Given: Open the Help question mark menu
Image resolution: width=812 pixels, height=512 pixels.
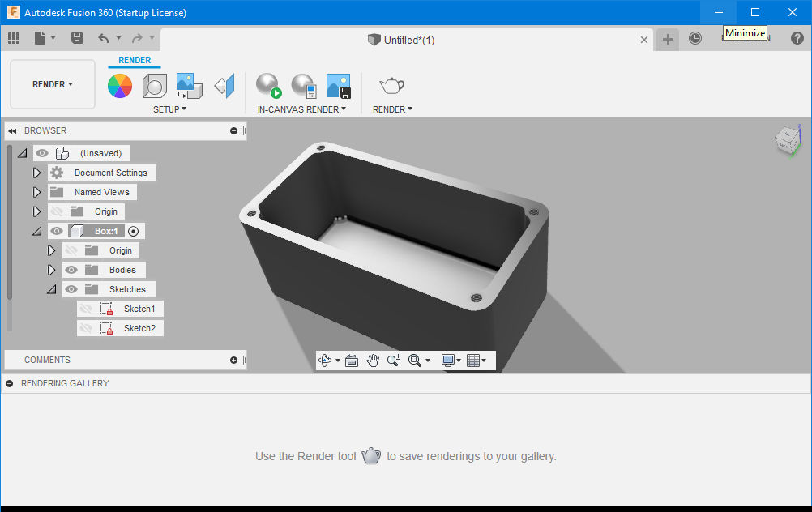Looking at the screenshot, I should (797, 38).
